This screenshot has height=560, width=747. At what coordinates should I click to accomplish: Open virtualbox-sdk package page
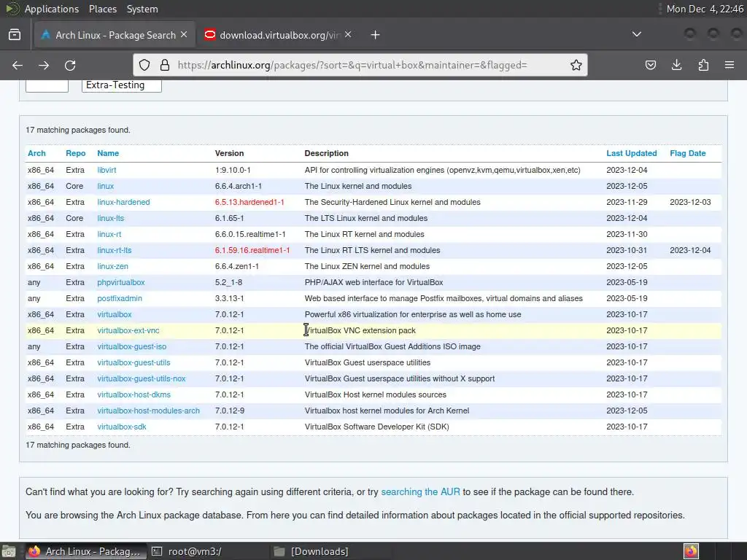pyautogui.click(x=122, y=427)
